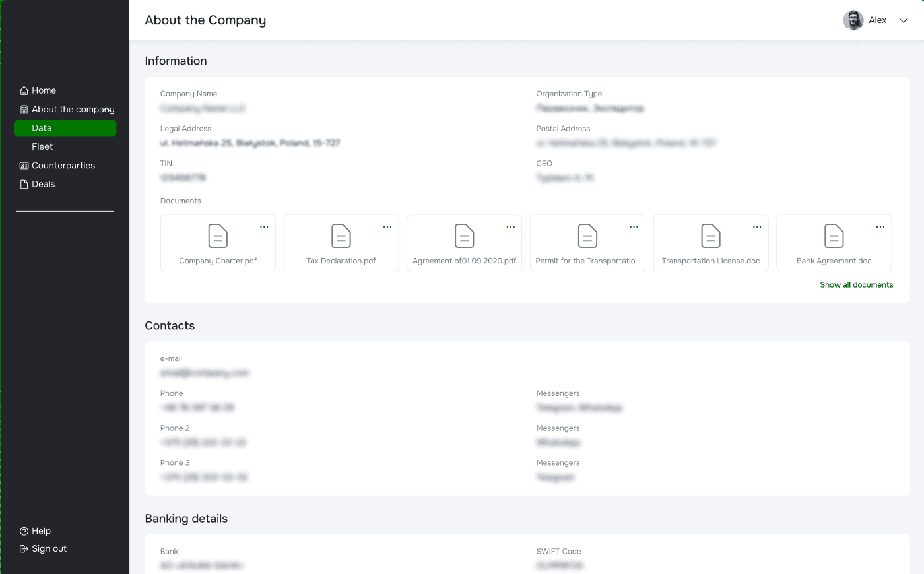Click the CEO field label
This screenshot has width=924, height=574.
[x=544, y=163]
